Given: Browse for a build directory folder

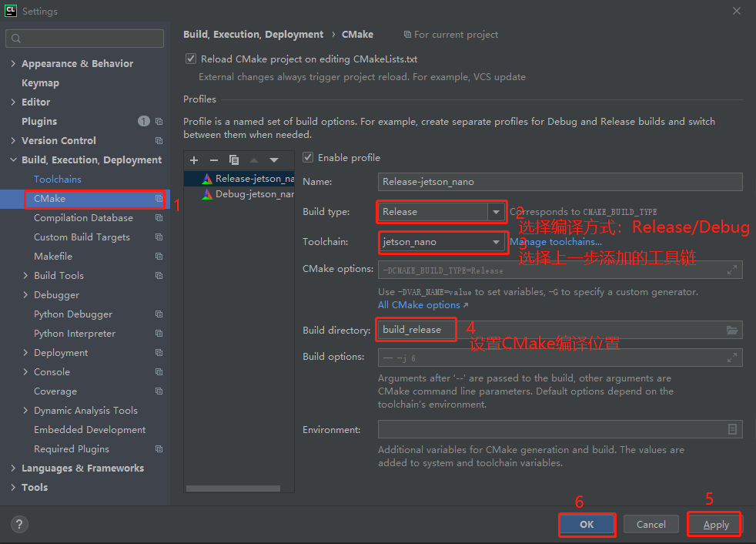Looking at the screenshot, I should 732,330.
